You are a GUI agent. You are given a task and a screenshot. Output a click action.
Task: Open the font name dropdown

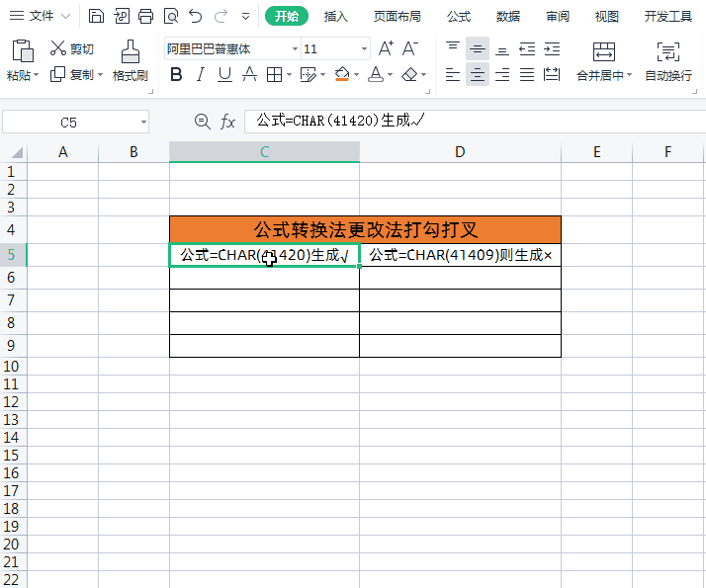(x=295, y=49)
